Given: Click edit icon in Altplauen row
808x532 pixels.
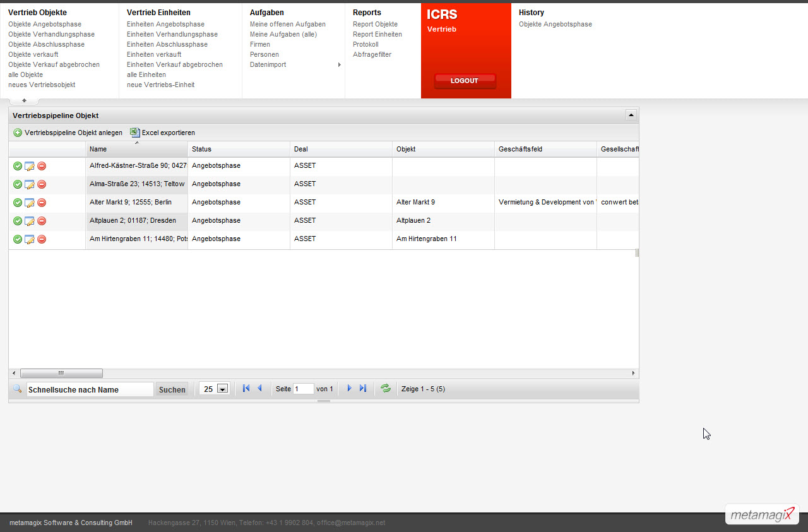Looking at the screenshot, I should (30, 221).
